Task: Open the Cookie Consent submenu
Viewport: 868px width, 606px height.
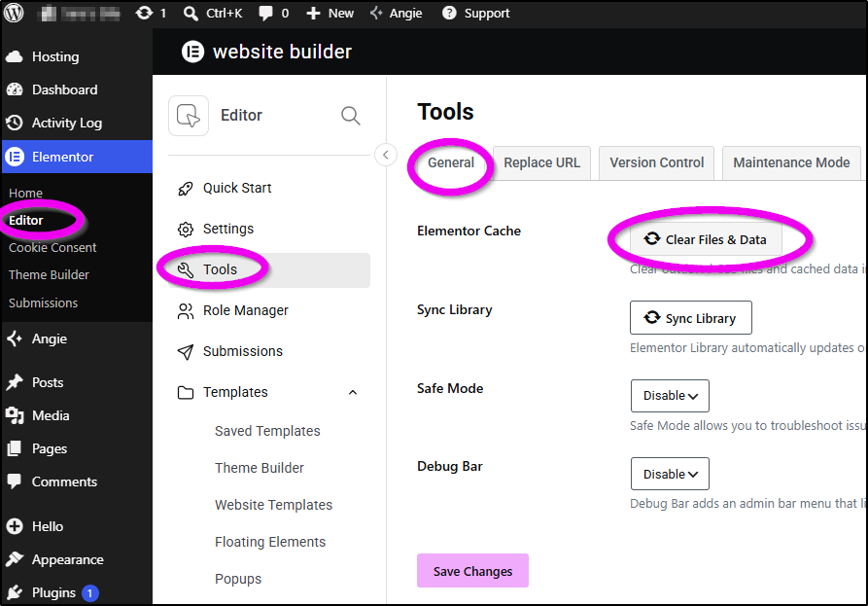Action: click(52, 248)
